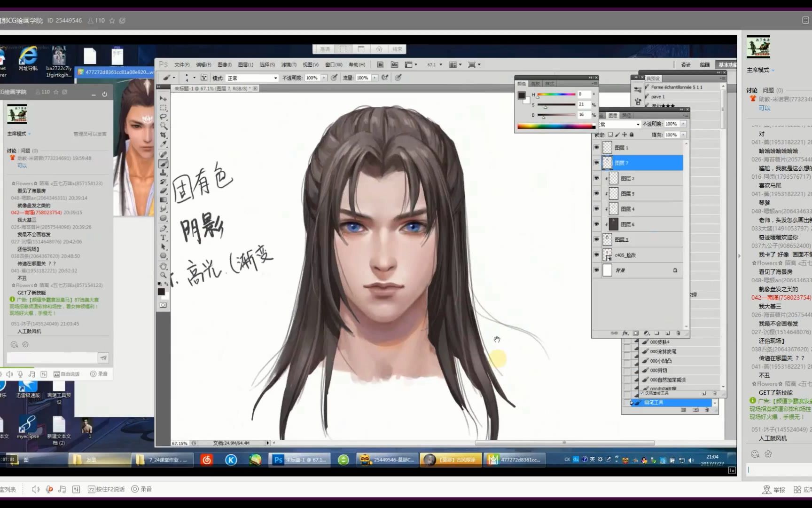Toggle lock all in Layers panel

coord(632,135)
